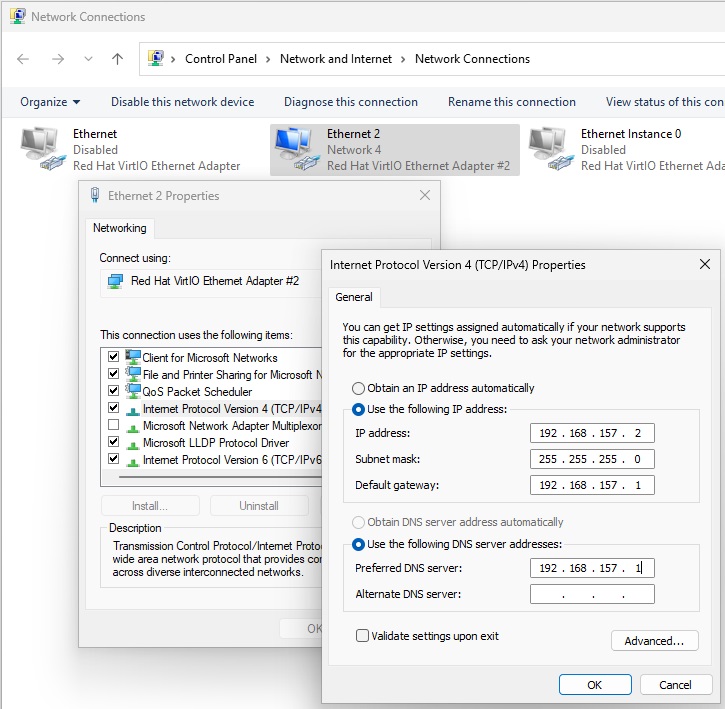Image resolution: width=725 pixels, height=709 pixels.
Task: Close the TCP/IPv4 Properties dialog
Action: click(x=705, y=265)
